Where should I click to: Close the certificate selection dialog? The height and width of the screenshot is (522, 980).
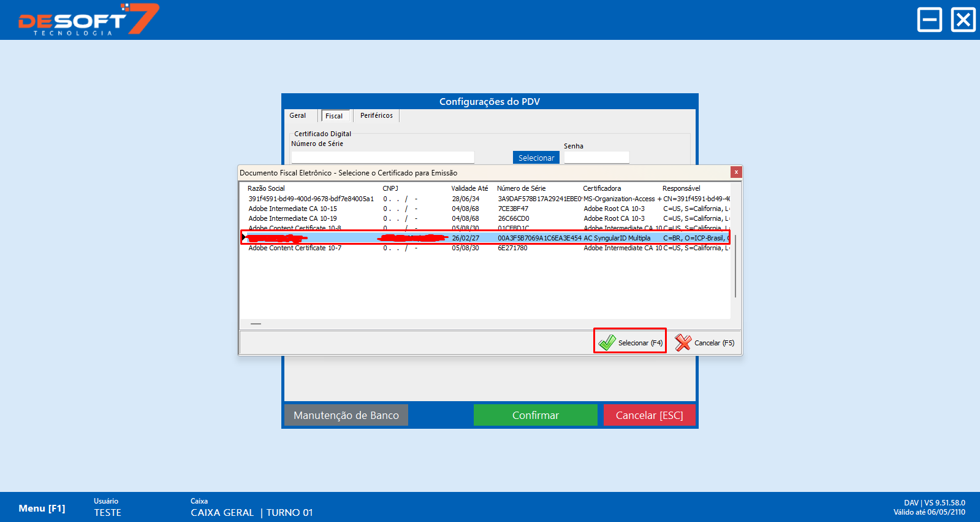[x=736, y=172]
